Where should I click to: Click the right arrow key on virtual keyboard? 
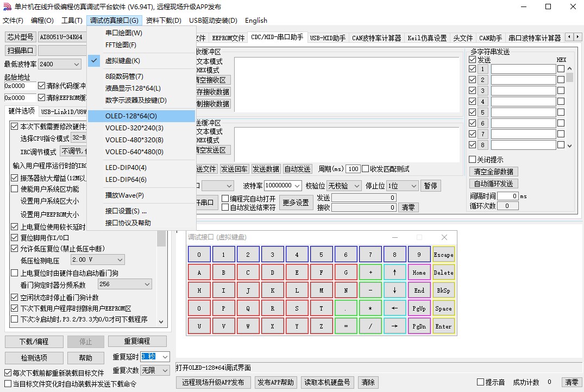pos(394,326)
